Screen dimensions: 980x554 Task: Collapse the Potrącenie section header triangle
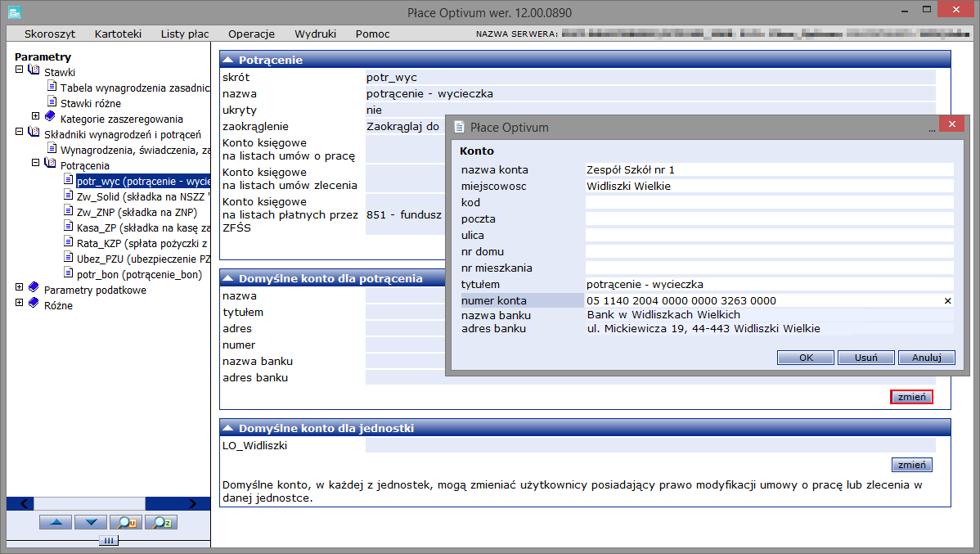[228, 60]
